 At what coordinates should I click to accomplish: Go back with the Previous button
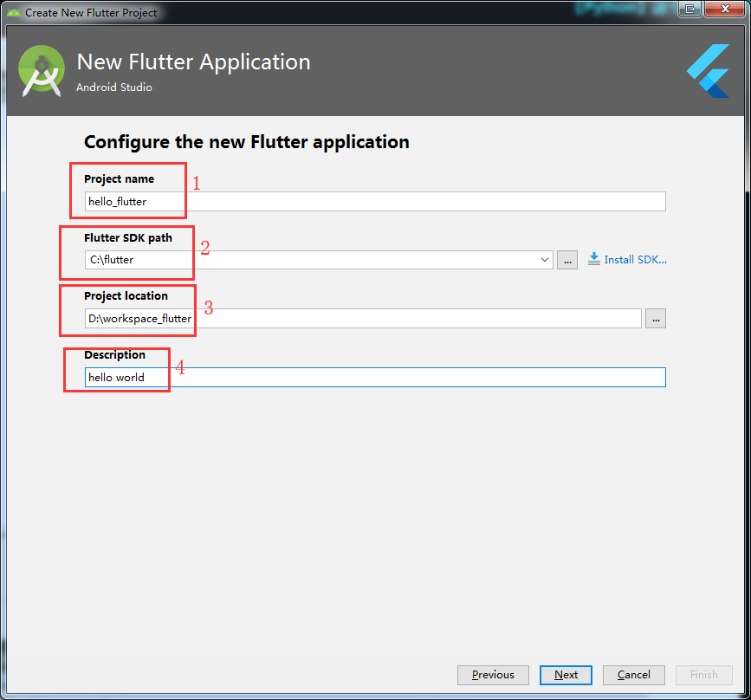493,675
